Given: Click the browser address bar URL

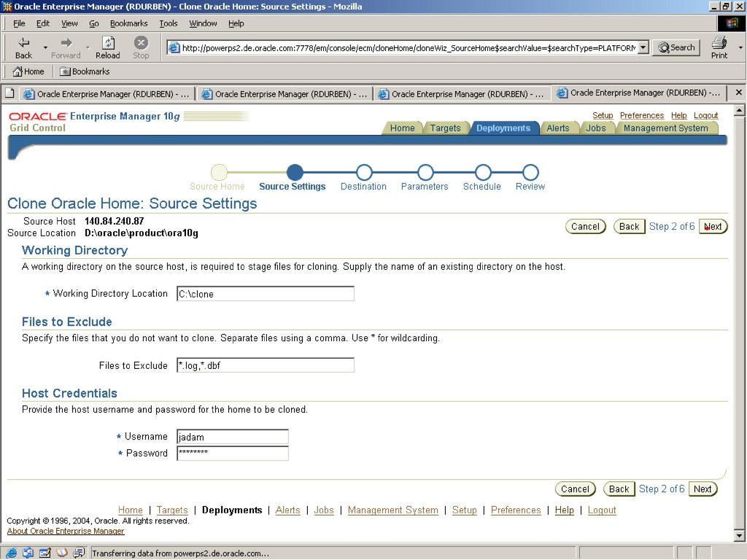Looking at the screenshot, I should tap(409, 47).
